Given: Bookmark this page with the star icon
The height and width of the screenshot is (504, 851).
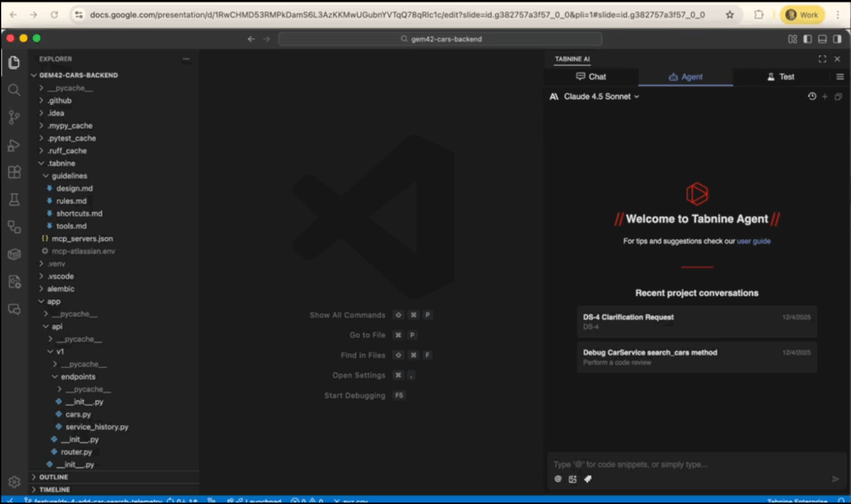Looking at the screenshot, I should 730,15.
